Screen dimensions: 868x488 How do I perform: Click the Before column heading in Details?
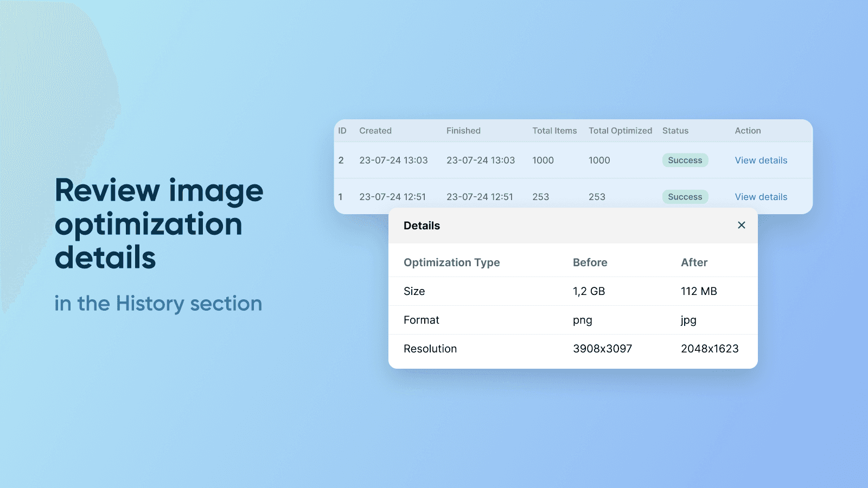(x=590, y=262)
